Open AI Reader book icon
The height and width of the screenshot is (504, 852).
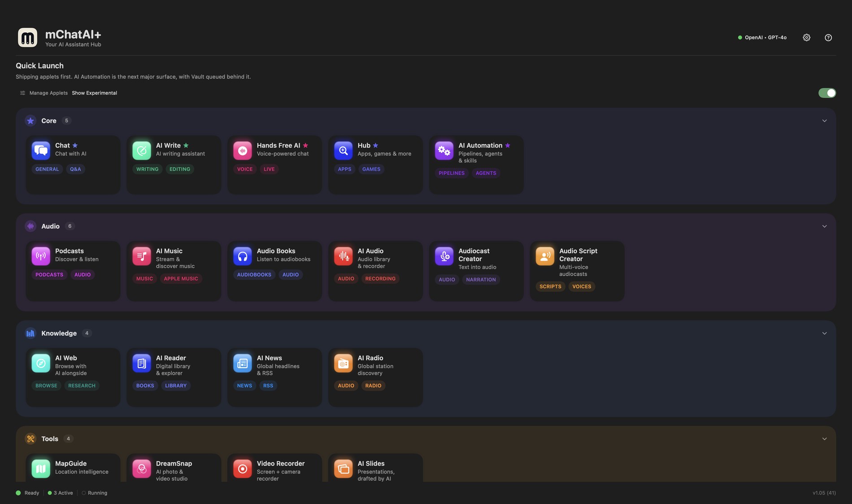click(x=142, y=363)
